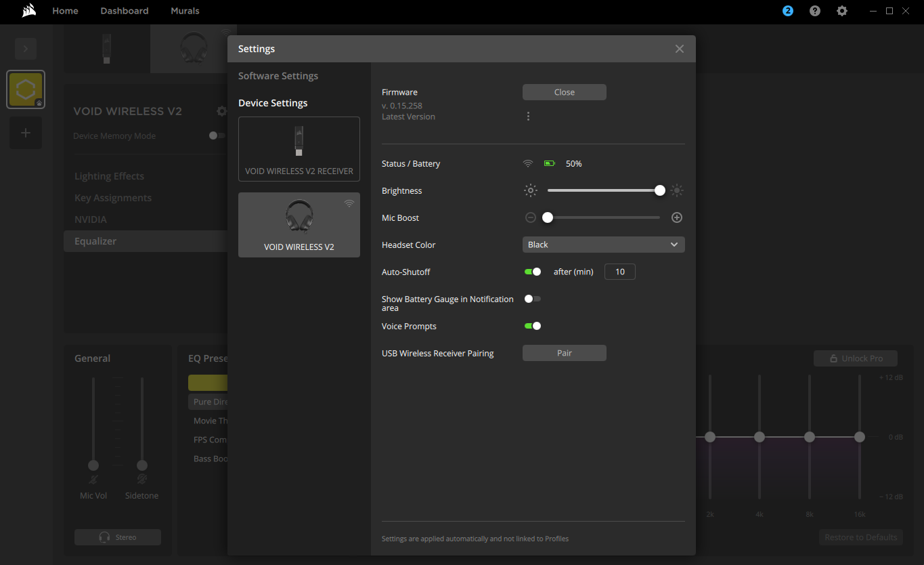Open the help question mark icon

pyautogui.click(x=815, y=11)
